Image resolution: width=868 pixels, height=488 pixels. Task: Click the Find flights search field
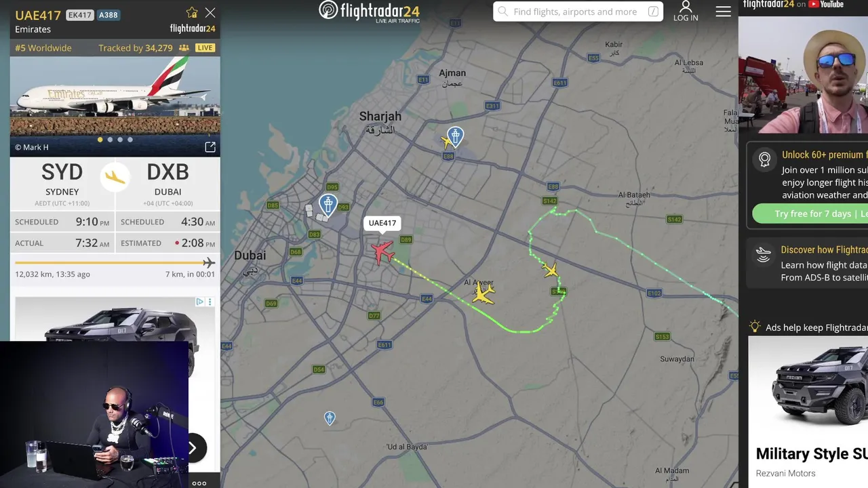pos(578,12)
